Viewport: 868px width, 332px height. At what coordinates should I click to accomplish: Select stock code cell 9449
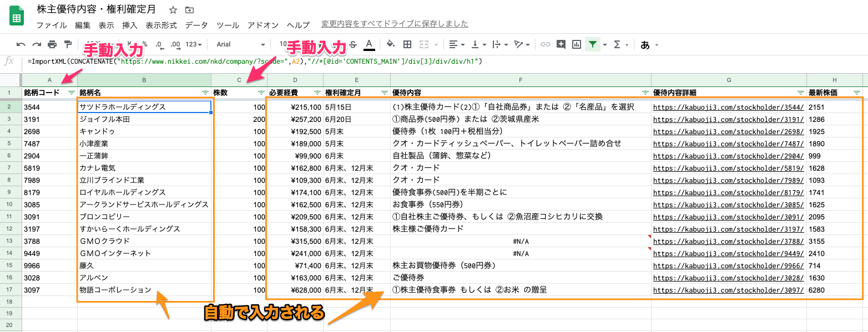click(49, 253)
